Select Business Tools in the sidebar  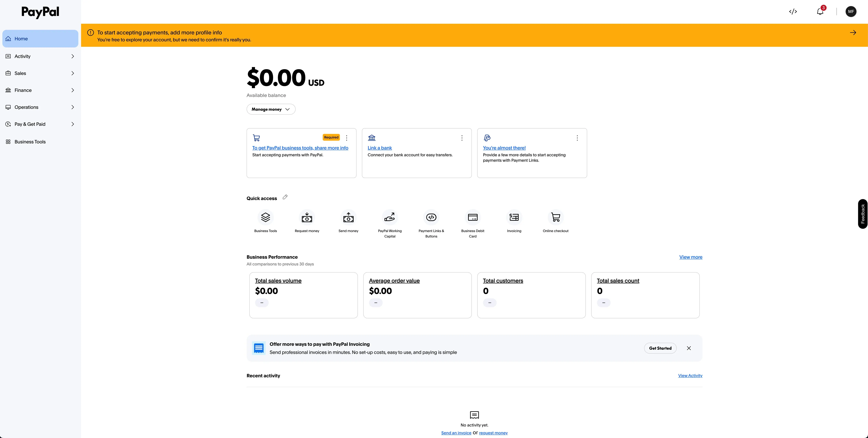click(x=40, y=142)
